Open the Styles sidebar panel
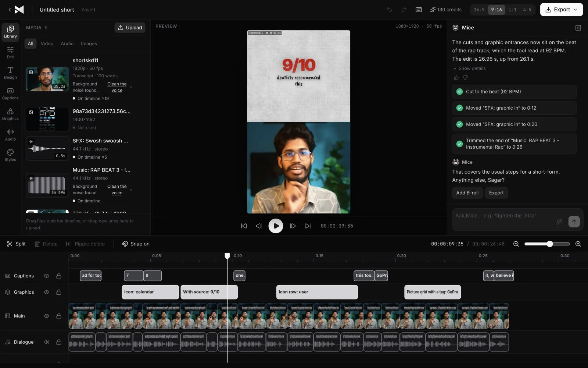588x368 pixels. pyautogui.click(x=10, y=155)
